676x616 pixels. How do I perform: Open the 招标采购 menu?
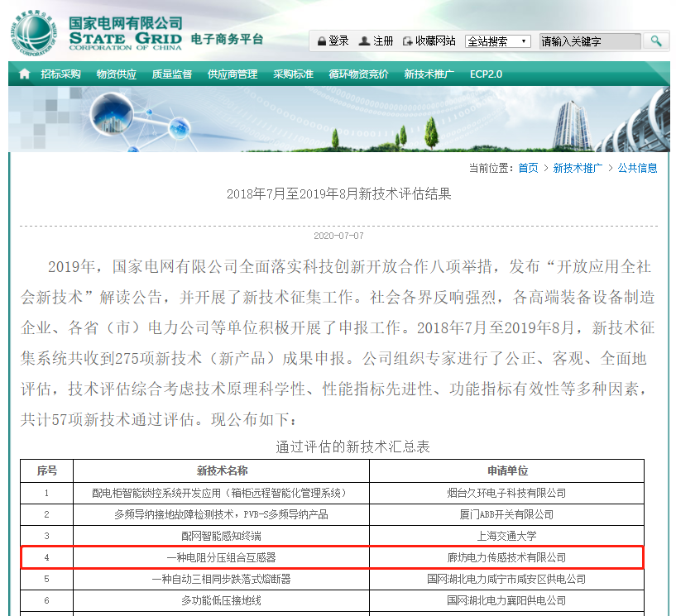(60, 74)
